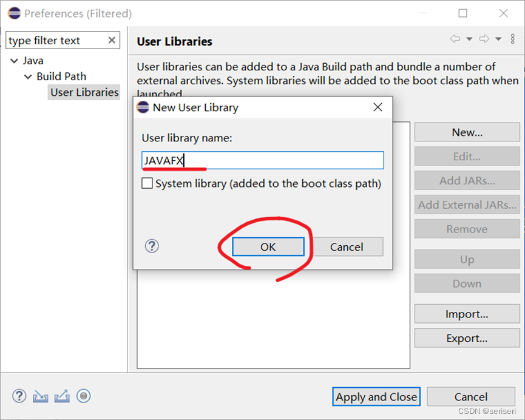The image size is (525, 420).
Task: Click the Down button
Action: pyautogui.click(x=467, y=283)
